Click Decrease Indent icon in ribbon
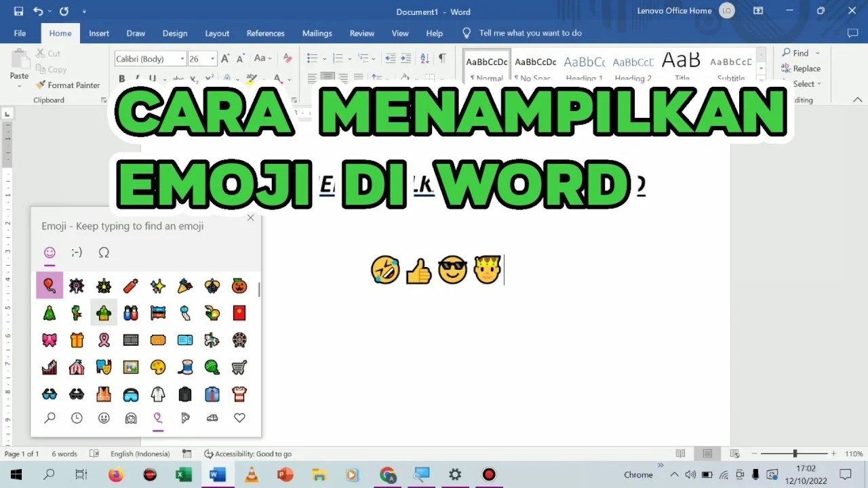The height and width of the screenshot is (488, 868). (x=389, y=58)
